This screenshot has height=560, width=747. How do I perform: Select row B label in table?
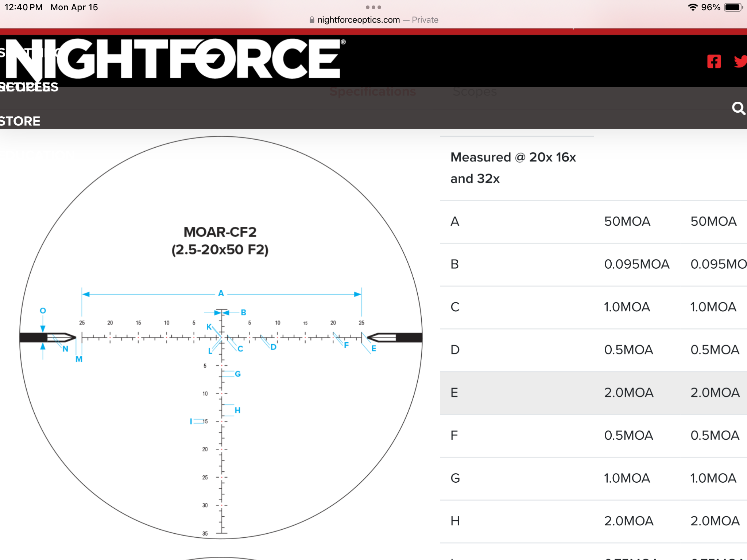pos(454,264)
